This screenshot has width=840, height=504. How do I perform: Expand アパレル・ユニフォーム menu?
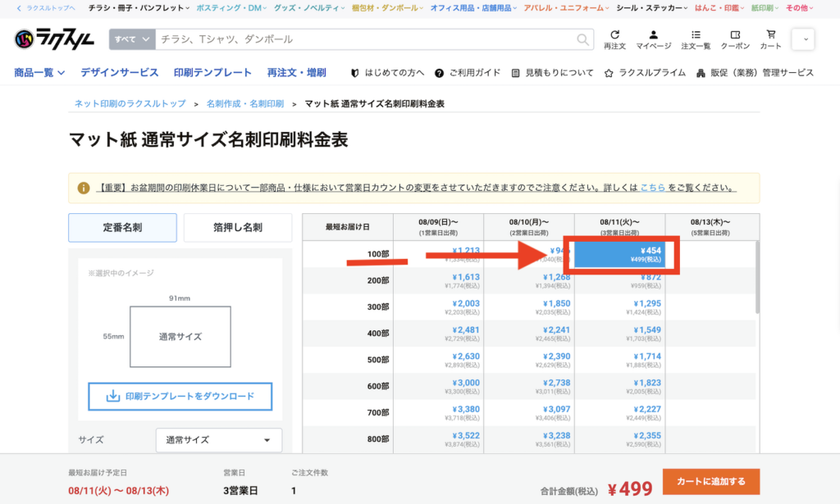[x=566, y=8]
